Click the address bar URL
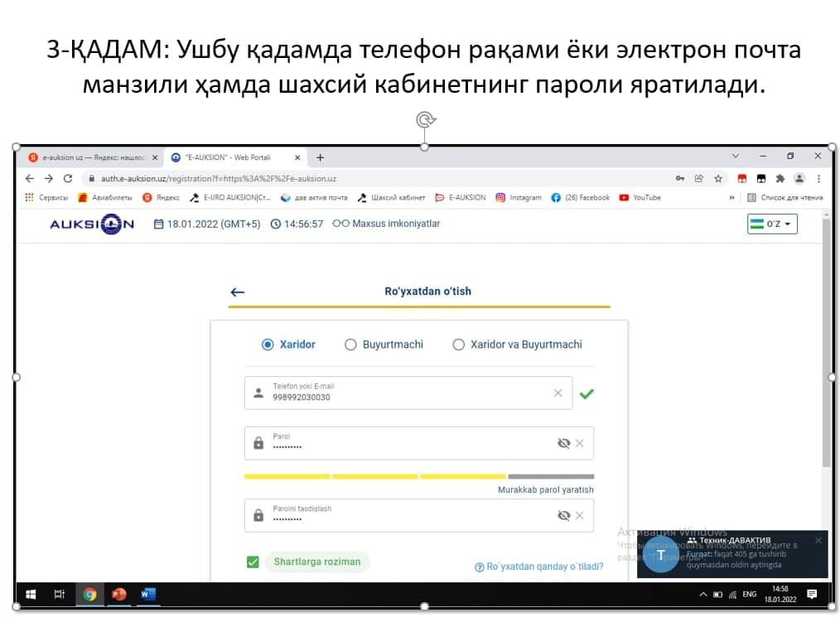 point(219,178)
